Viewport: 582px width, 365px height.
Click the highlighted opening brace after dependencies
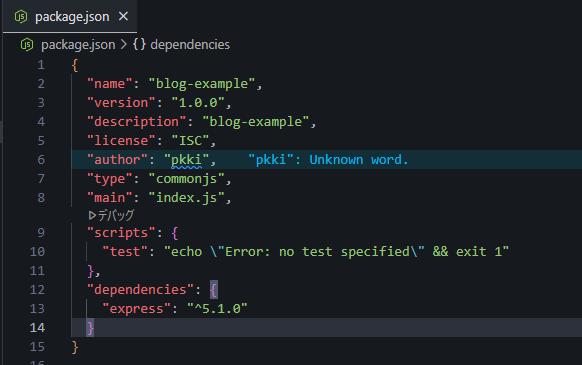coord(213,290)
